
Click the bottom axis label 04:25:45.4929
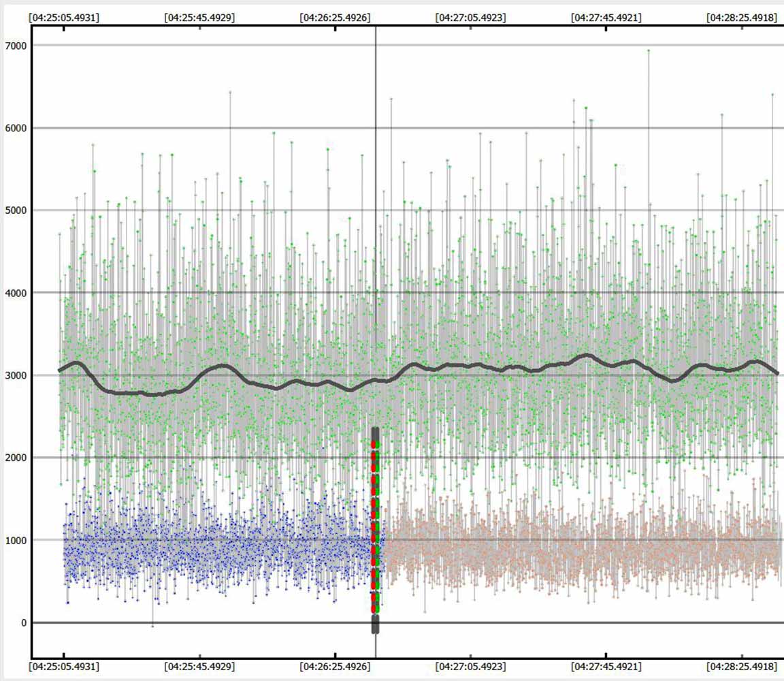point(199,667)
